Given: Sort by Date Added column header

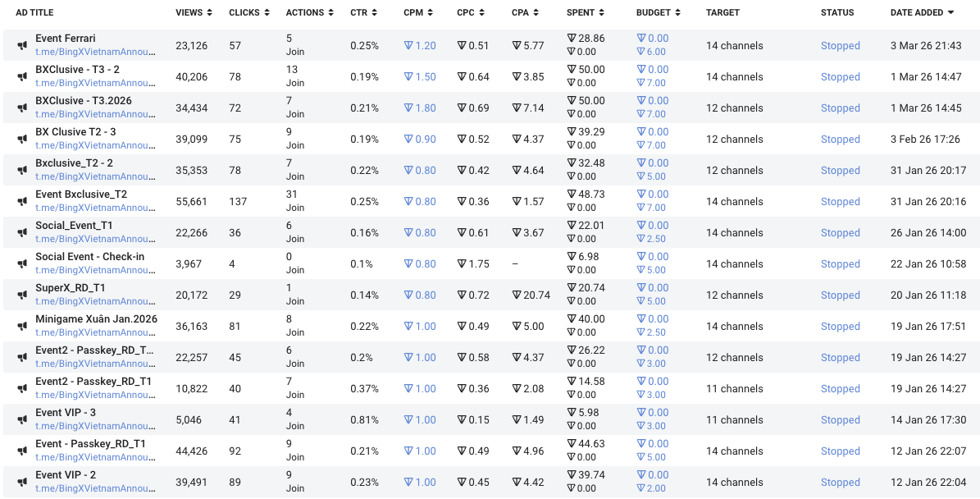Looking at the screenshot, I should 922,12.
